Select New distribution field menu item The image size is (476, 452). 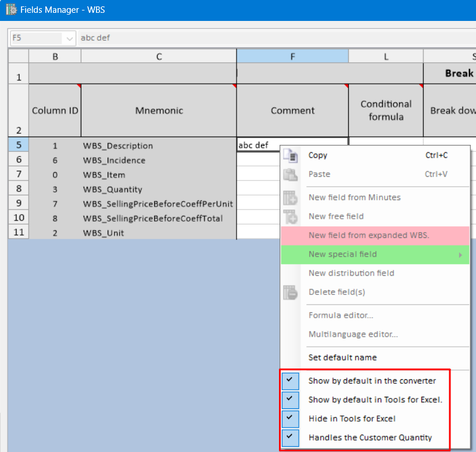click(351, 273)
